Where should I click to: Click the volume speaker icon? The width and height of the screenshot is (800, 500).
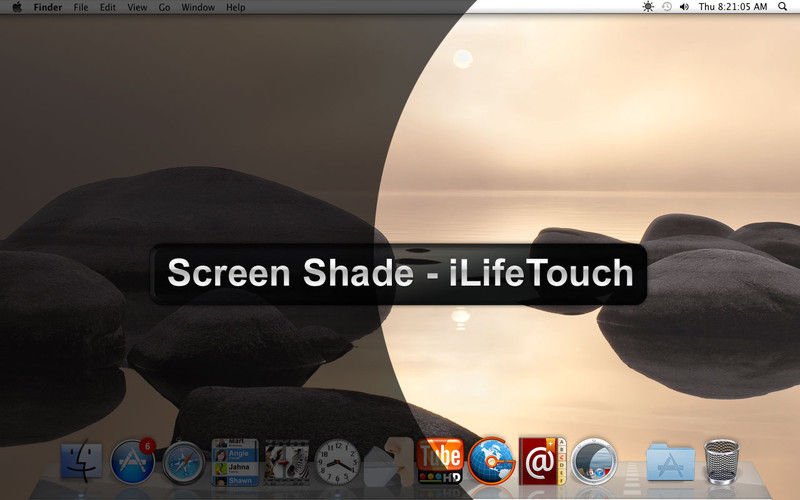[x=684, y=7]
